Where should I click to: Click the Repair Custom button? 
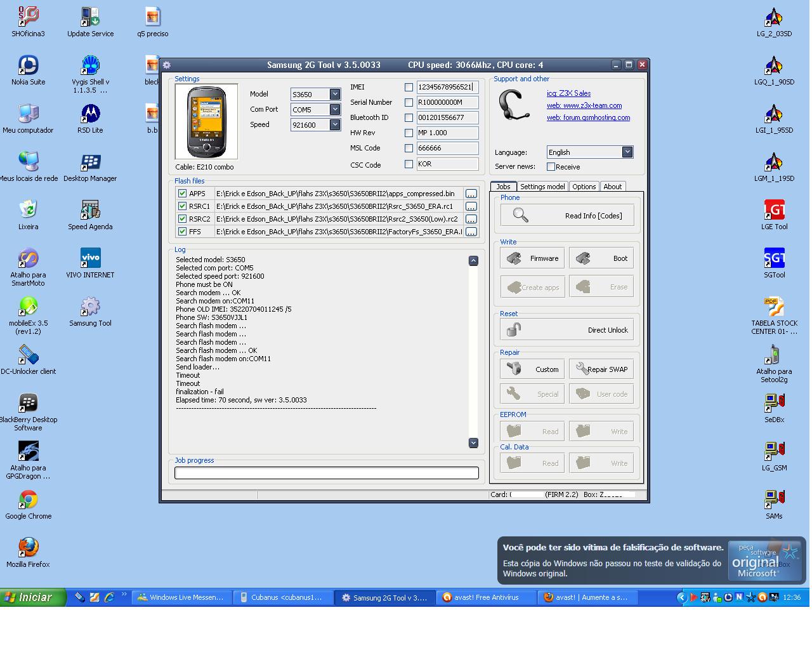tap(532, 369)
